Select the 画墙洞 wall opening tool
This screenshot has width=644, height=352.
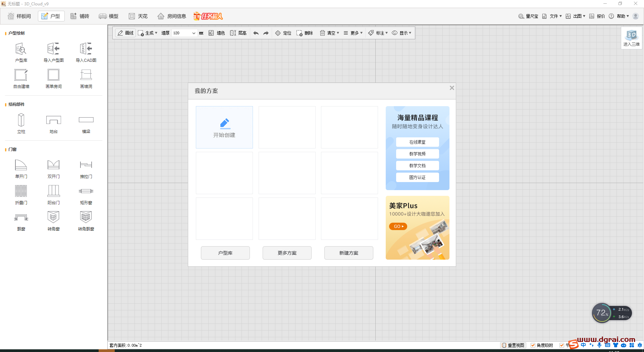pos(86,78)
